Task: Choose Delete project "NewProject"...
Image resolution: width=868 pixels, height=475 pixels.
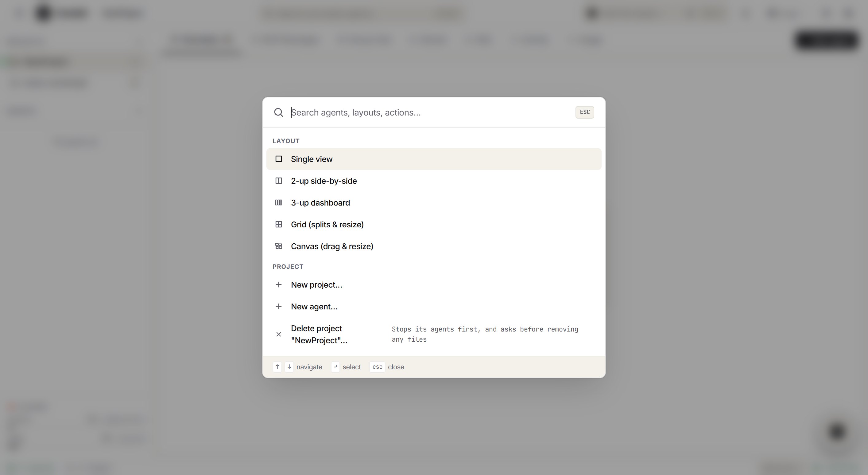Action: pyautogui.click(x=434, y=334)
